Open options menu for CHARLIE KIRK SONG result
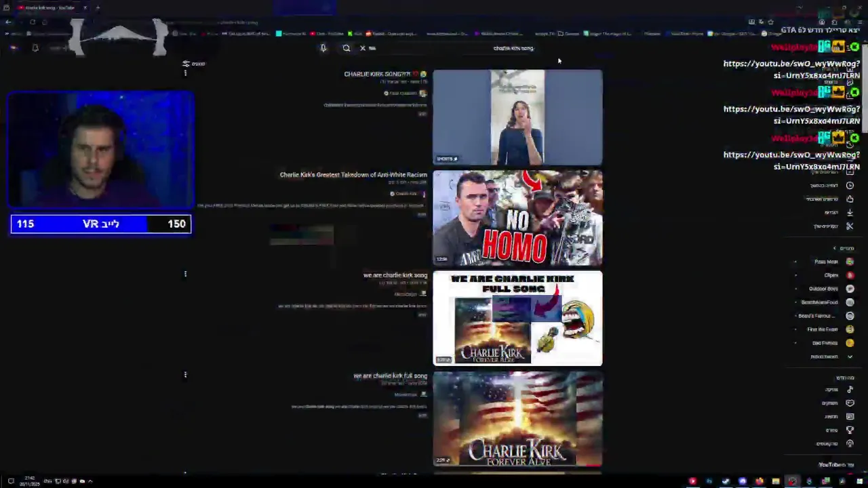 pos(185,73)
